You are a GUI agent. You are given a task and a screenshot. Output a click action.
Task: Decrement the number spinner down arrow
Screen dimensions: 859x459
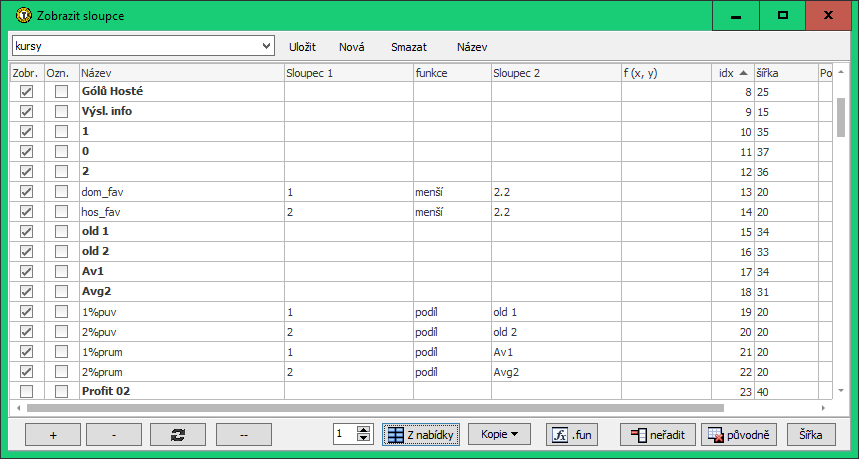pyautogui.click(x=364, y=438)
